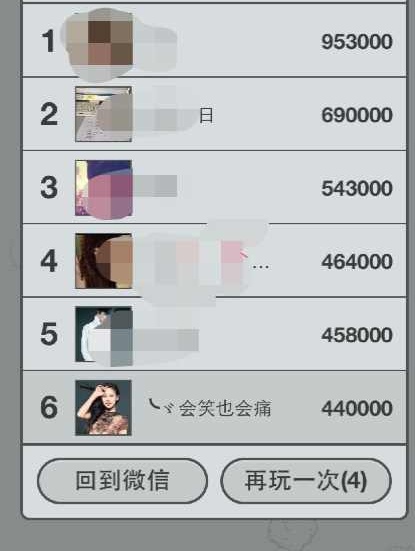
Task: Click the truncated name ellipsis in row 4
Action: [260, 267]
